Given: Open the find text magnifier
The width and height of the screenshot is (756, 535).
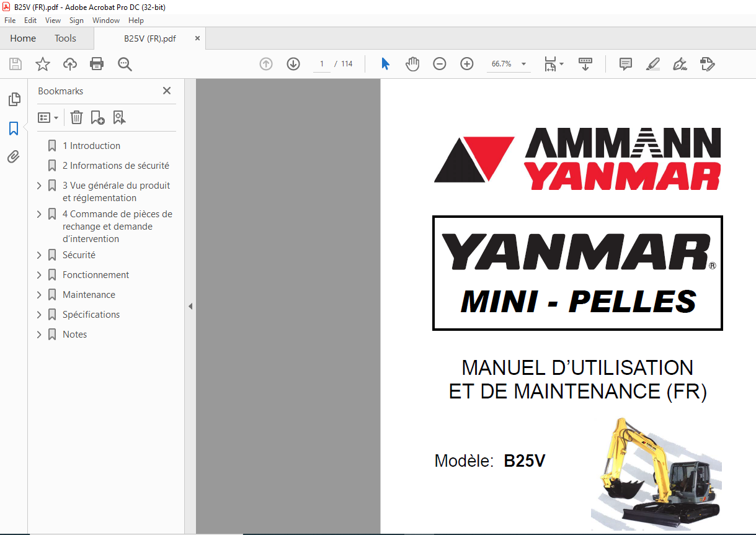Looking at the screenshot, I should [x=125, y=64].
